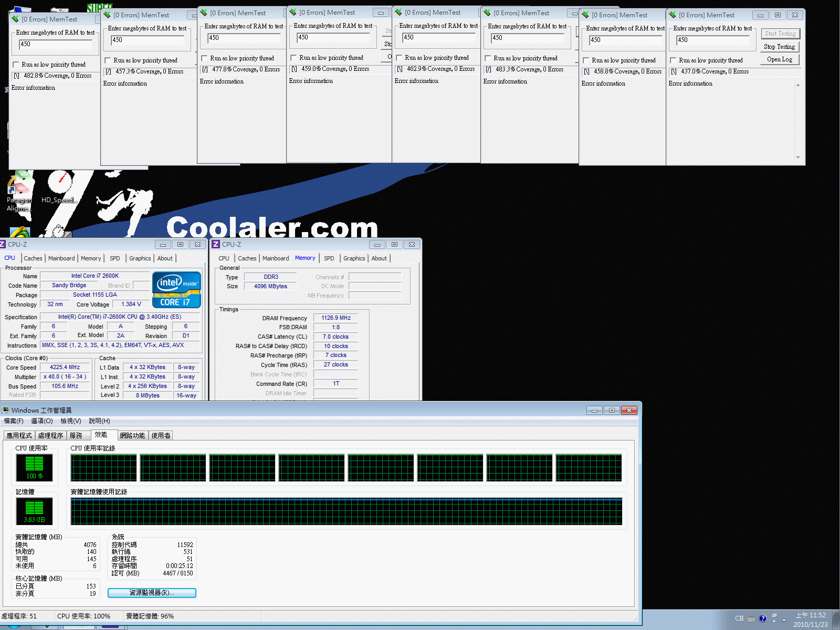Enable low priority thread in the 458.8% coverage MemTest
840x630 pixels.
click(x=586, y=60)
